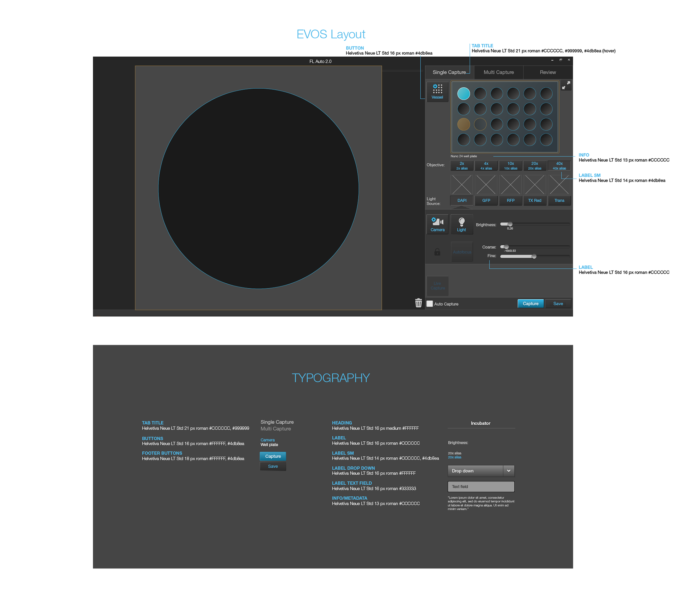Screen dimensions: 682x616
Task: Select the Trans light source
Action: click(x=559, y=201)
